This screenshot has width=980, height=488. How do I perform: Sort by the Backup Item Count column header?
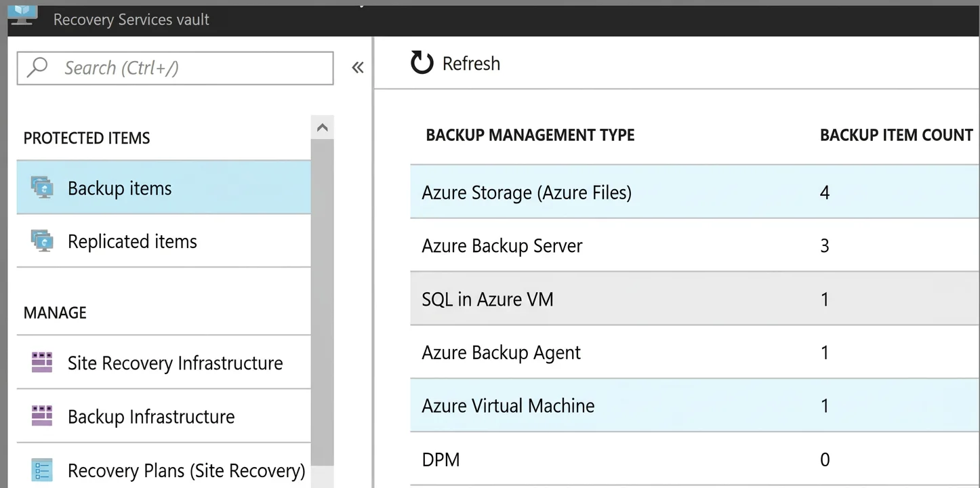click(x=896, y=135)
